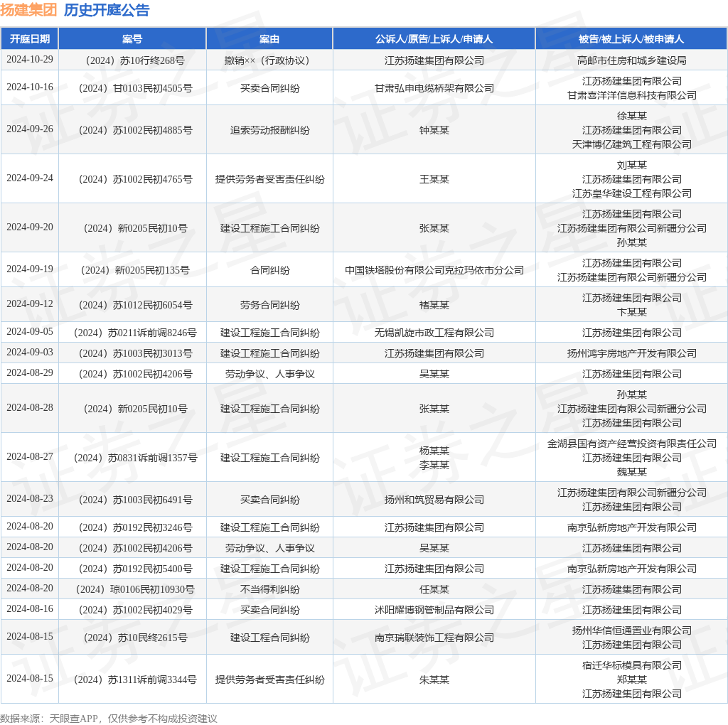Click the date 2024-09-20
The width and height of the screenshot is (728, 725).
point(30,227)
